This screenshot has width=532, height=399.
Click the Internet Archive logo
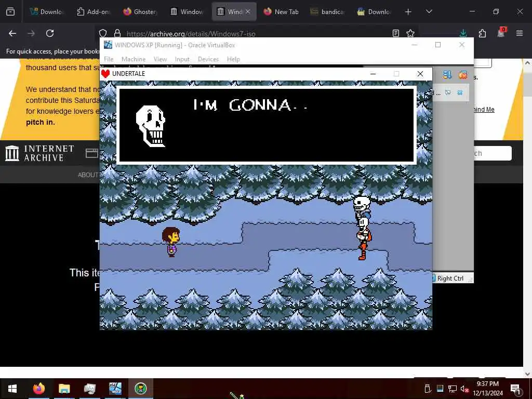pyautogui.click(x=39, y=153)
